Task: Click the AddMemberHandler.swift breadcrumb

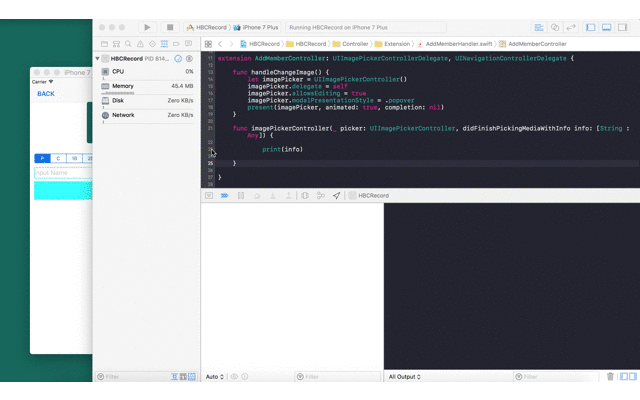Action: click(x=457, y=44)
